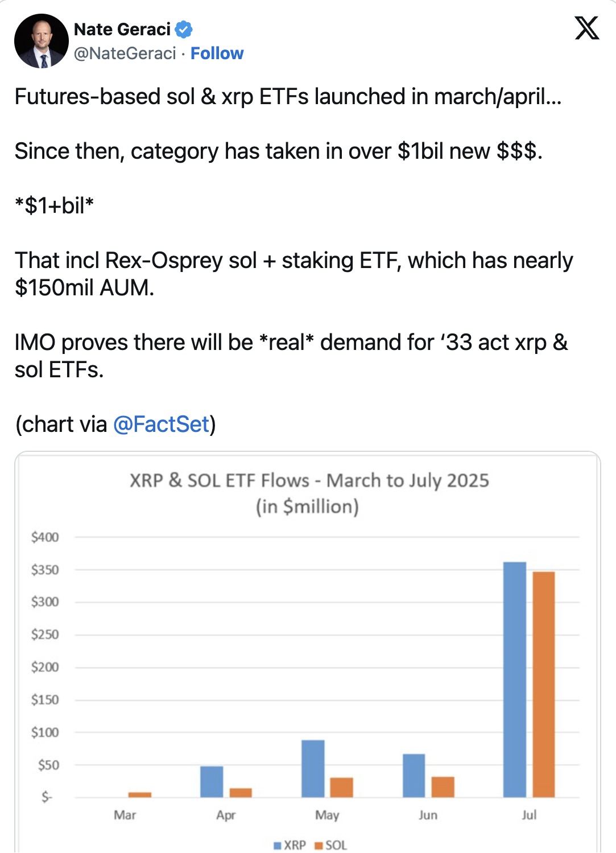Click the Jul axis label

pyautogui.click(x=529, y=815)
